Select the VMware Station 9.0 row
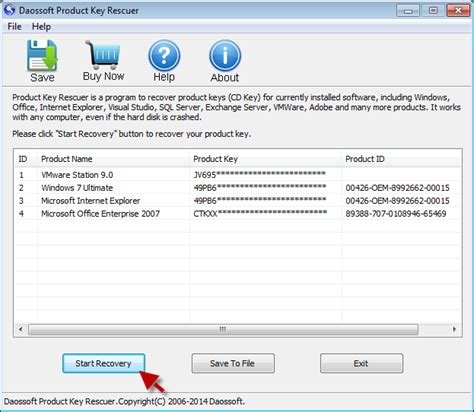This screenshot has height=412, width=474. click(238, 175)
